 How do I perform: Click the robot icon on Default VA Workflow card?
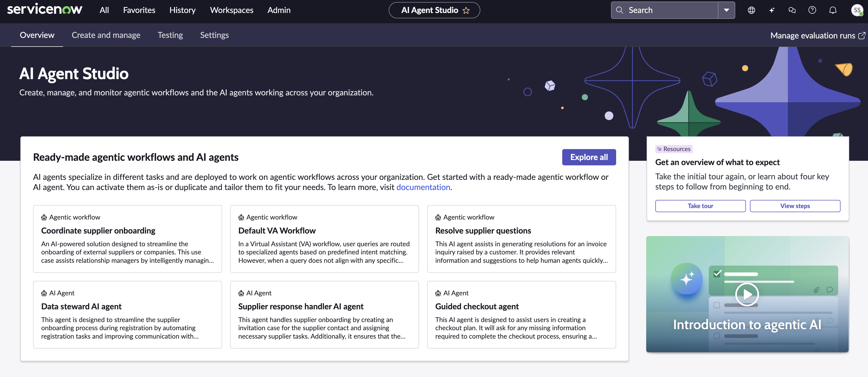click(x=241, y=217)
